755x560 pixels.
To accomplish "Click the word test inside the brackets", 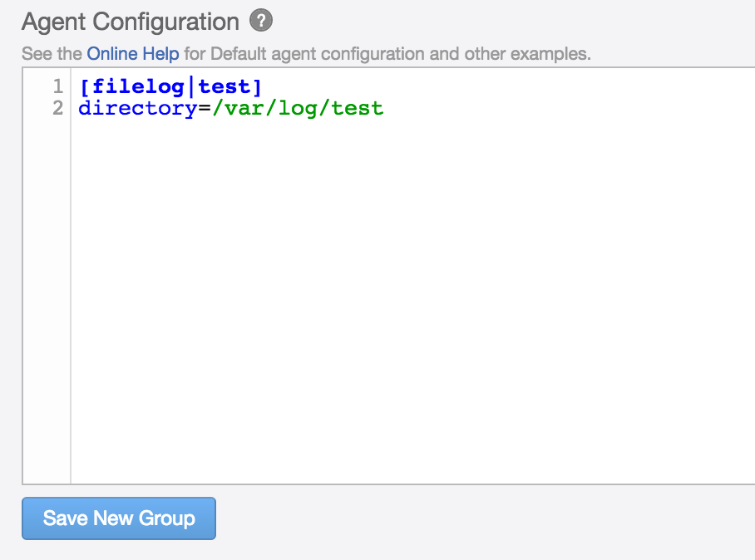I will pyautogui.click(x=225, y=86).
